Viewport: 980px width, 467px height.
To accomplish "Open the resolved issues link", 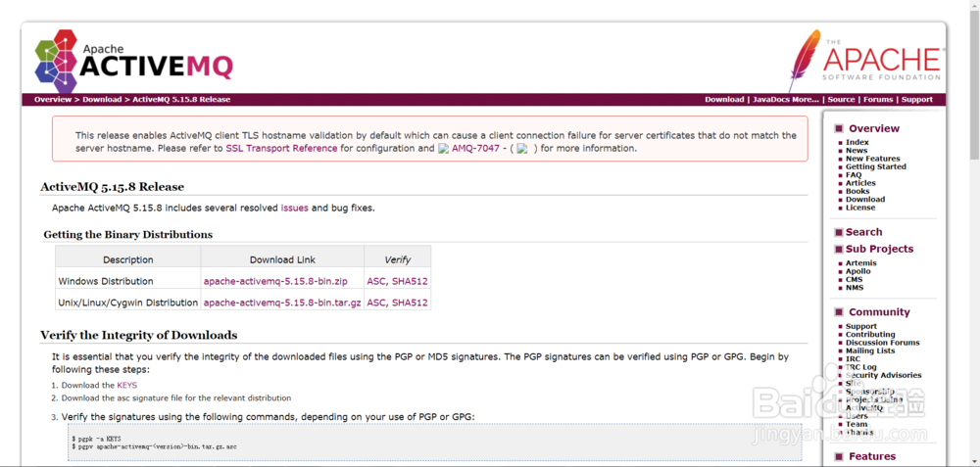I will (294, 208).
